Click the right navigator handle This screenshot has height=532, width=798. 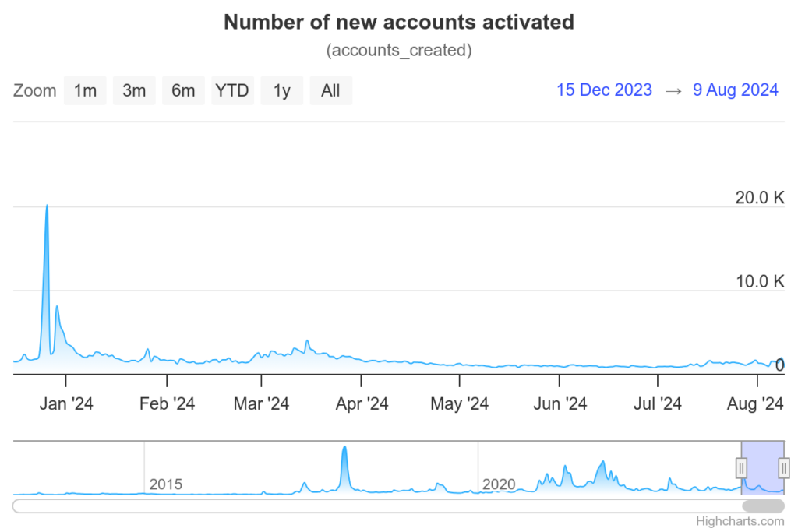coord(784,468)
